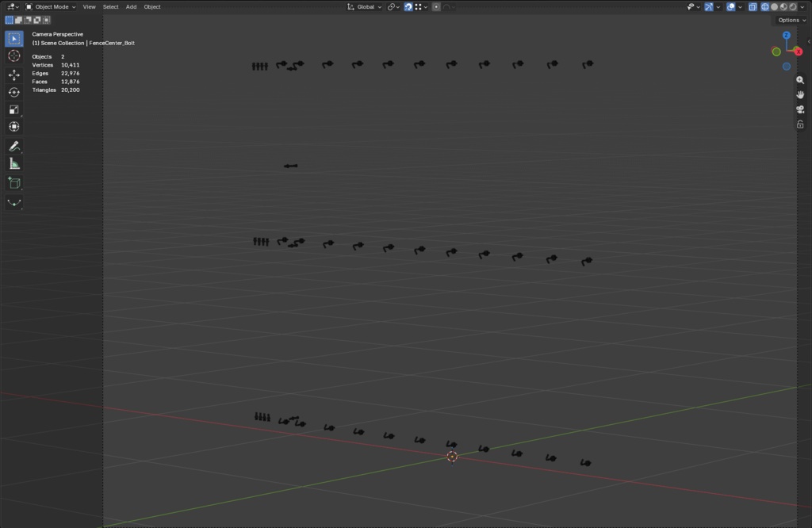Choose the Move tool
Viewport: 812px width, 528px height.
[14, 75]
